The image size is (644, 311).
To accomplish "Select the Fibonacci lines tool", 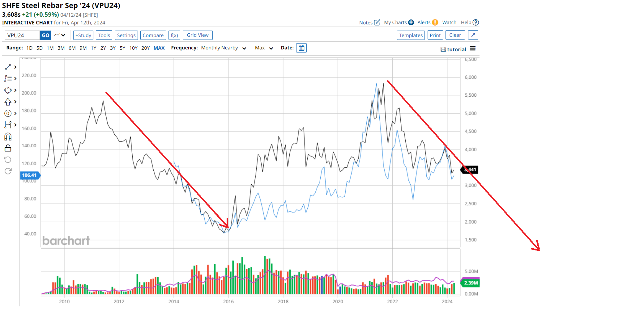I will coord(8,79).
